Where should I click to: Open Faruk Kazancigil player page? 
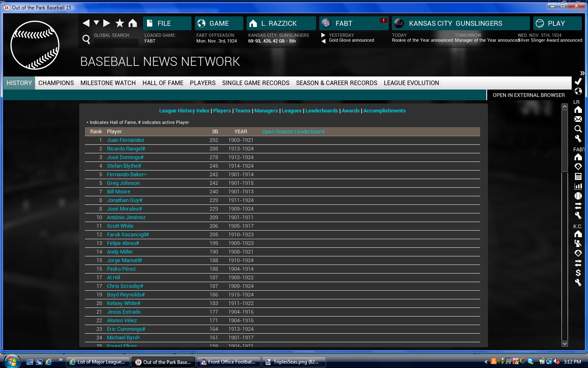pos(128,235)
